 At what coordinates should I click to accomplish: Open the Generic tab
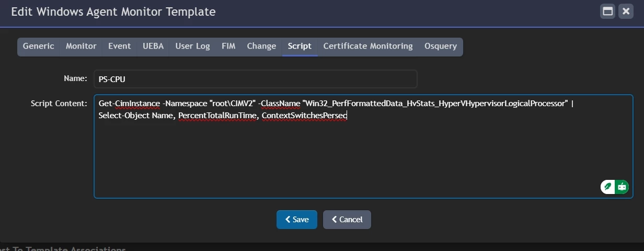tap(39, 46)
